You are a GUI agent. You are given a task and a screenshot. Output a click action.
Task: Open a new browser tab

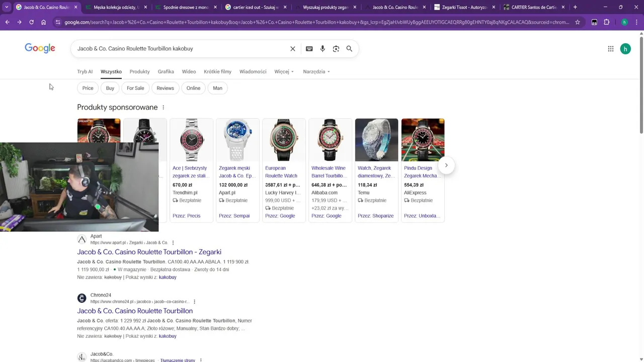575,7
